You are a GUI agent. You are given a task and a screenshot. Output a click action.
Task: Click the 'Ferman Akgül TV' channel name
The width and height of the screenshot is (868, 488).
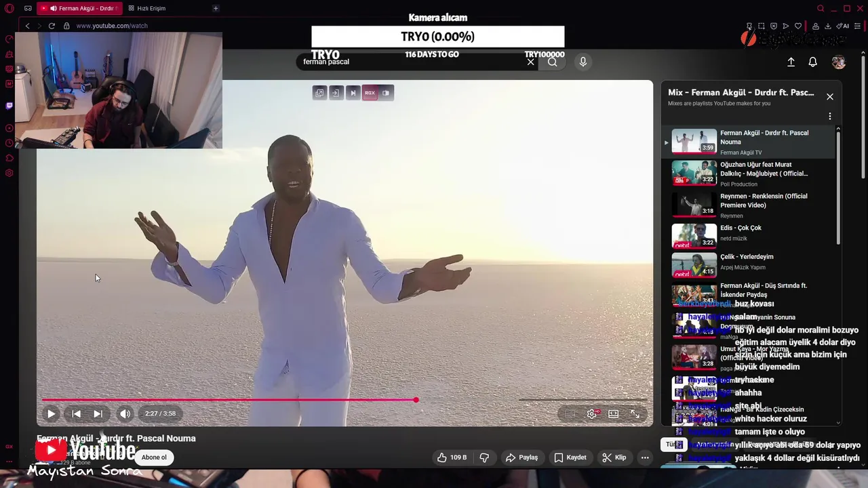point(741,153)
